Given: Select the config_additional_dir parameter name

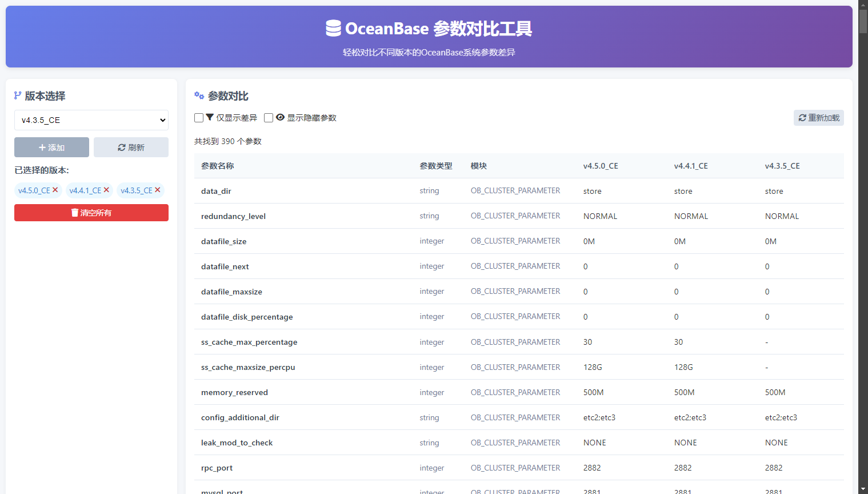Looking at the screenshot, I should pyautogui.click(x=240, y=417).
